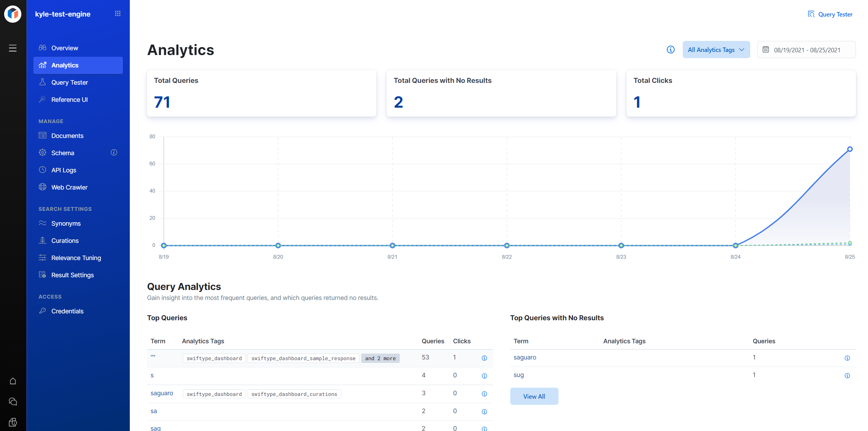This screenshot has height=431, width=868.
Task: Click the Schema info icon in sidebar
Action: click(114, 152)
